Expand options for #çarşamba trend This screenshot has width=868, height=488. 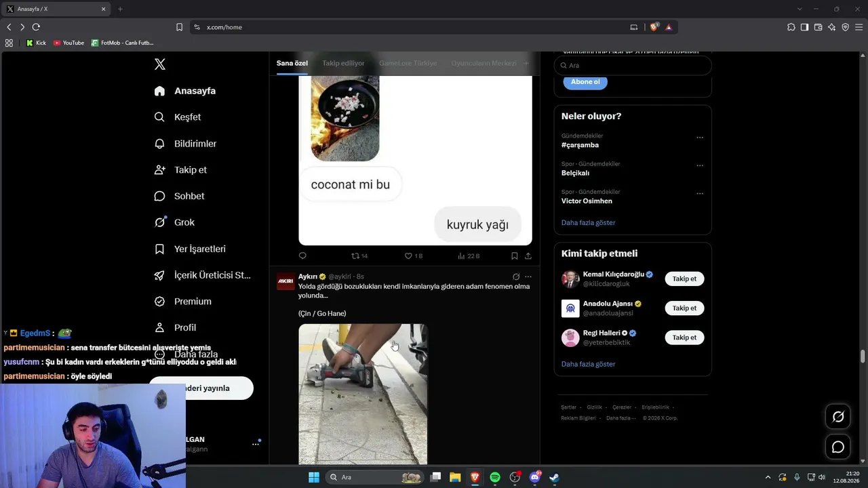click(x=700, y=138)
